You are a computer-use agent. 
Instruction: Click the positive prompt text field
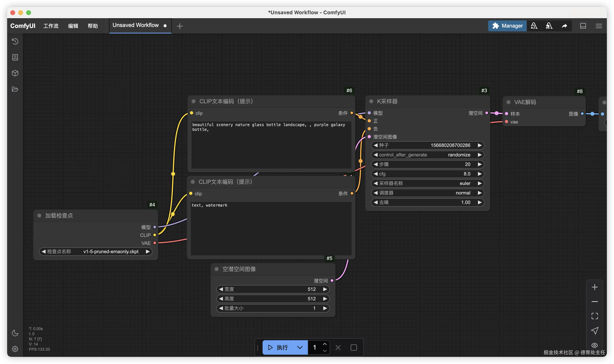point(271,145)
